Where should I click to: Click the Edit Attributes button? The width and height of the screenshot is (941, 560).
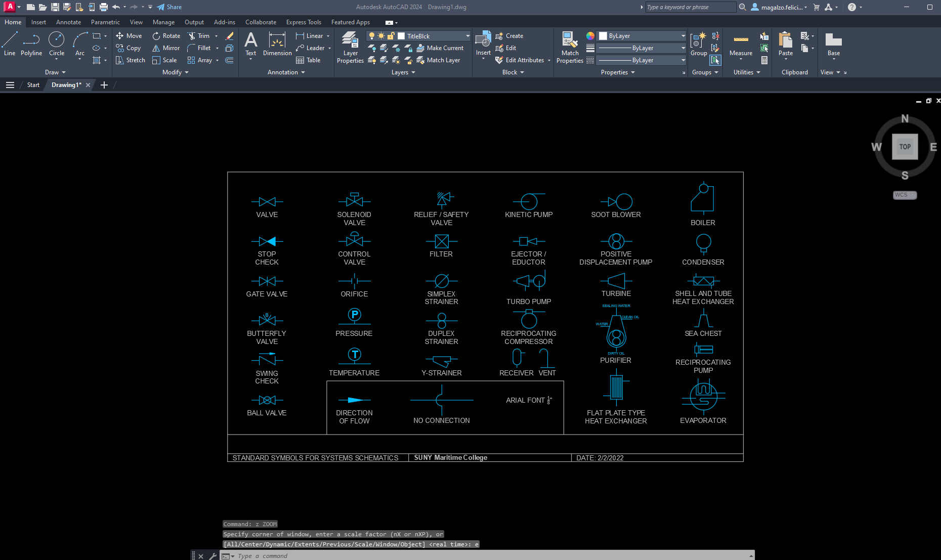pyautogui.click(x=521, y=60)
